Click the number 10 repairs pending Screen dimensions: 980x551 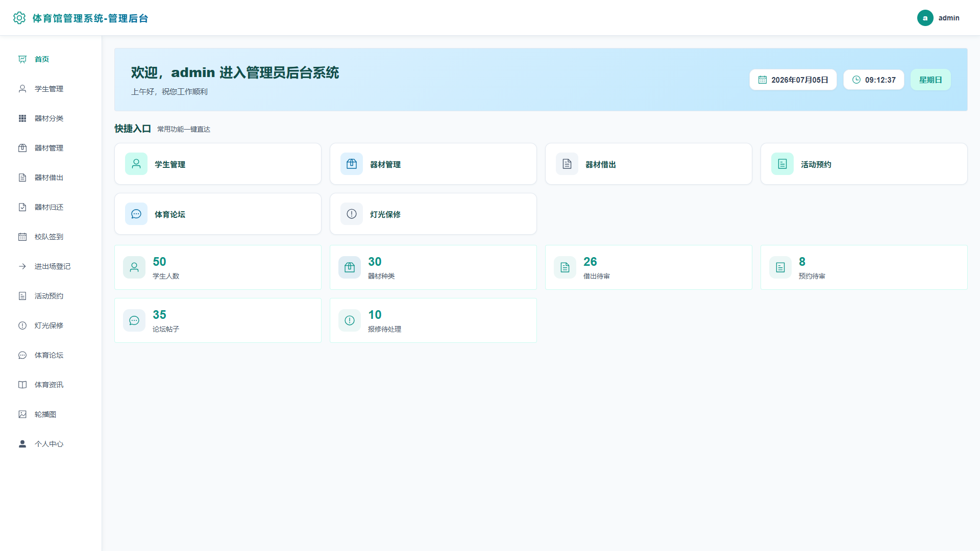pos(375,315)
